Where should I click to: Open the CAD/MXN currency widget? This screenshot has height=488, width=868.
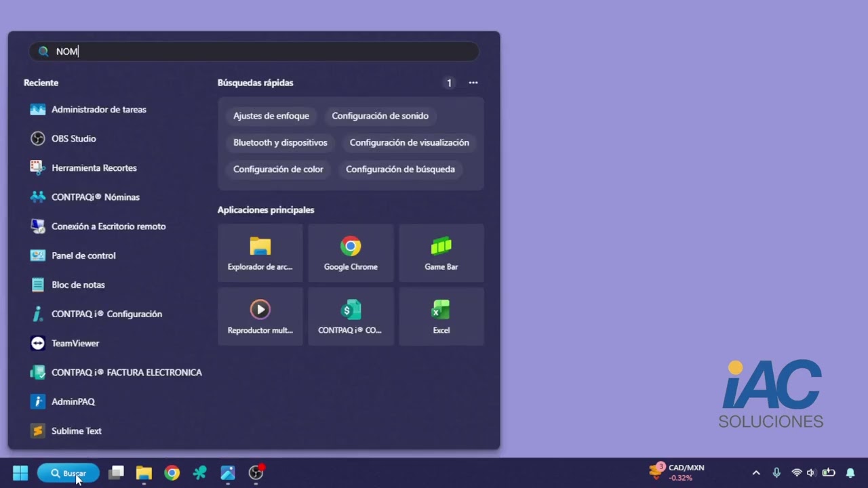pyautogui.click(x=677, y=472)
